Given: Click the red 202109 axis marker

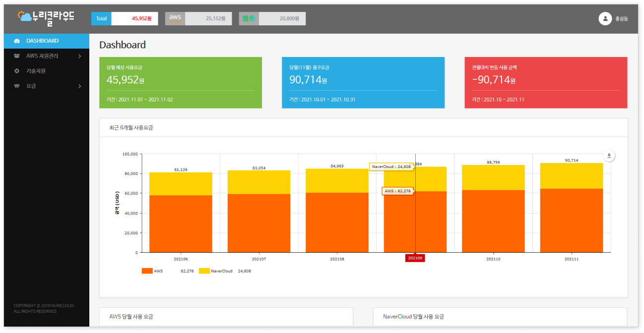Looking at the screenshot, I should point(415,258).
